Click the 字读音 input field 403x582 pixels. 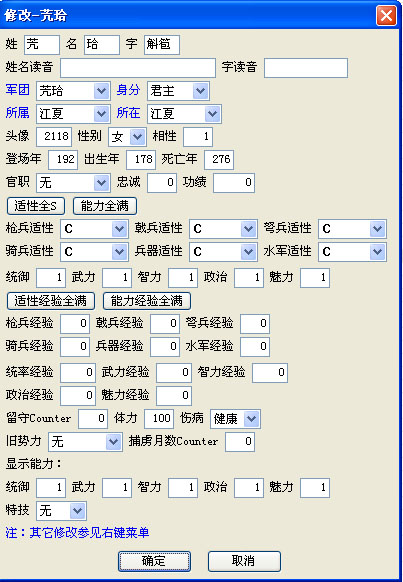[x=306, y=68]
